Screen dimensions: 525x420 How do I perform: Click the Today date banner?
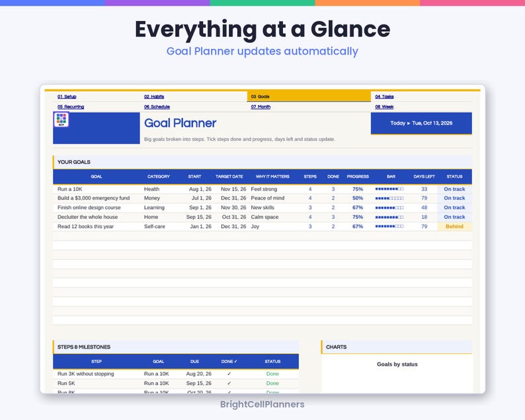tap(421, 123)
